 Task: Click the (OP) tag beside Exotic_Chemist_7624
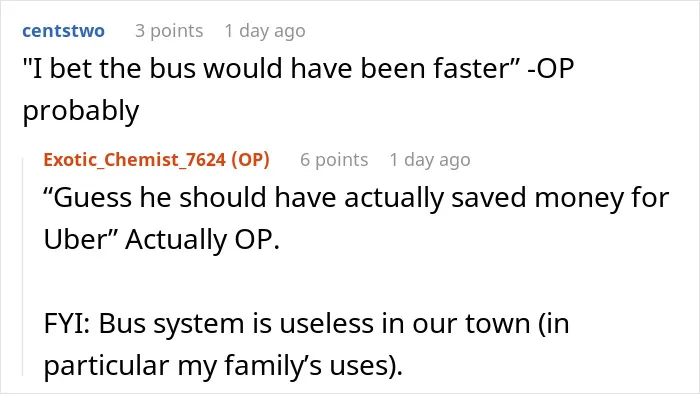(250, 159)
